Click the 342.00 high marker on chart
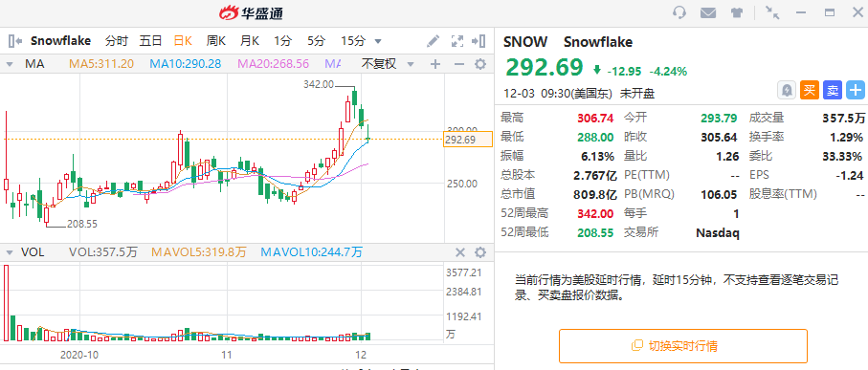The image size is (868, 370). 319,84
